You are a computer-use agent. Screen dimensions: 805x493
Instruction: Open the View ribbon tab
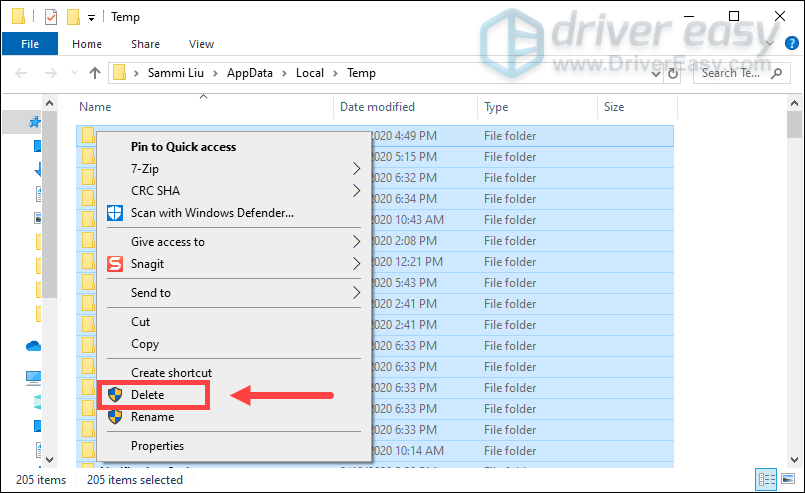pyautogui.click(x=201, y=44)
